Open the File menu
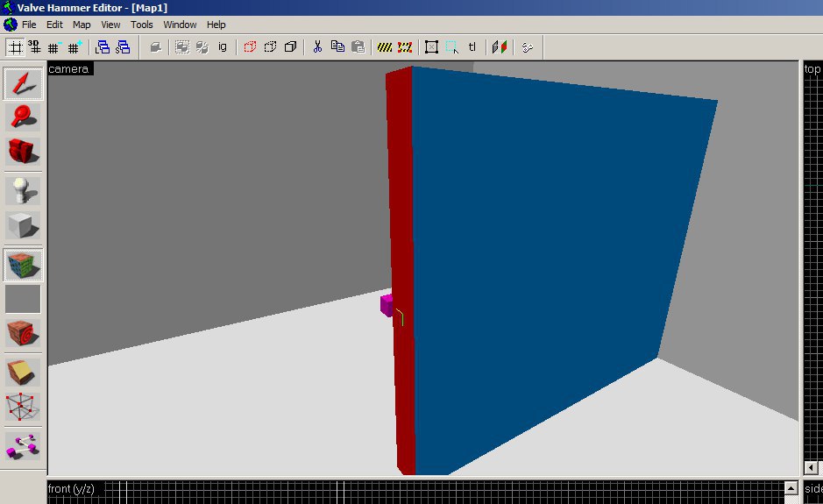 click(29, 25)
